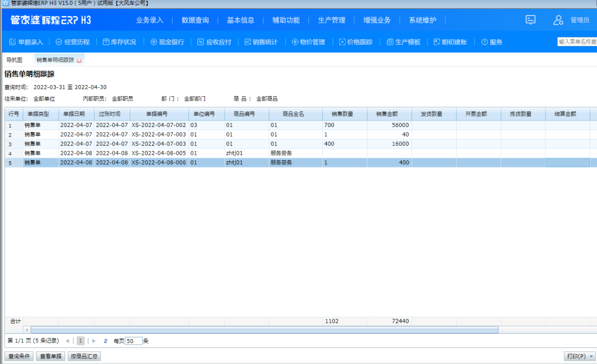Viewport: 597px width, 364px height.
Task: Click the 查询条件 button
Action: [x=19, y=356]
